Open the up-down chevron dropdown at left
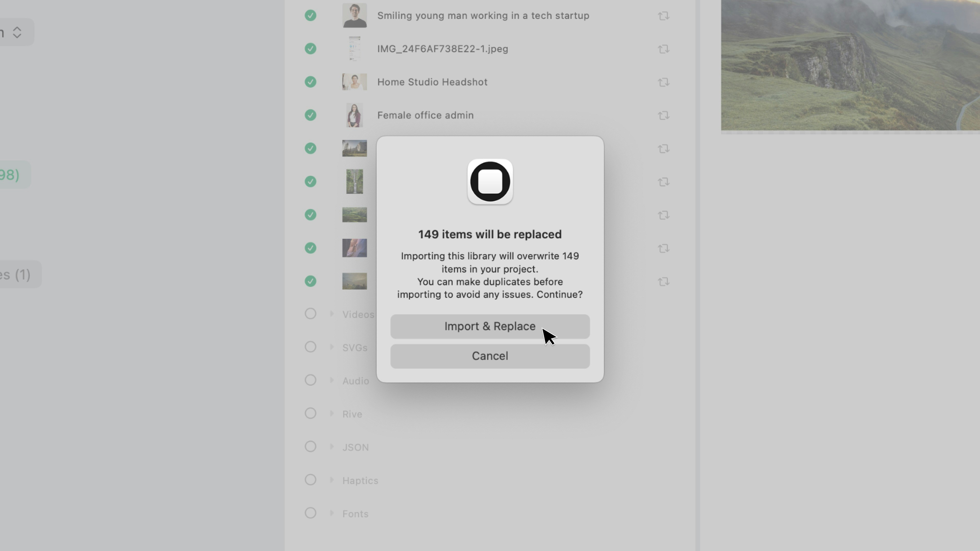 (x=17, y=32)
